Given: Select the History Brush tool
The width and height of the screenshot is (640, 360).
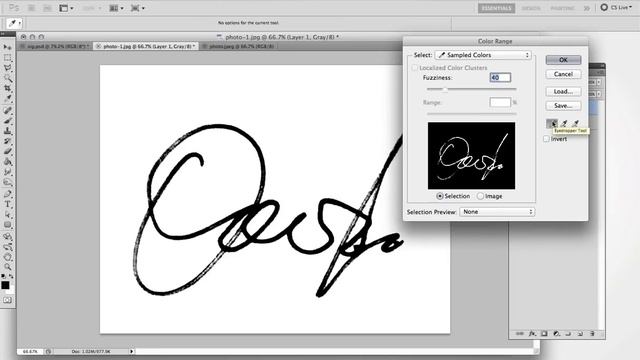Looking at the screenshot, I should pos(7,141).
